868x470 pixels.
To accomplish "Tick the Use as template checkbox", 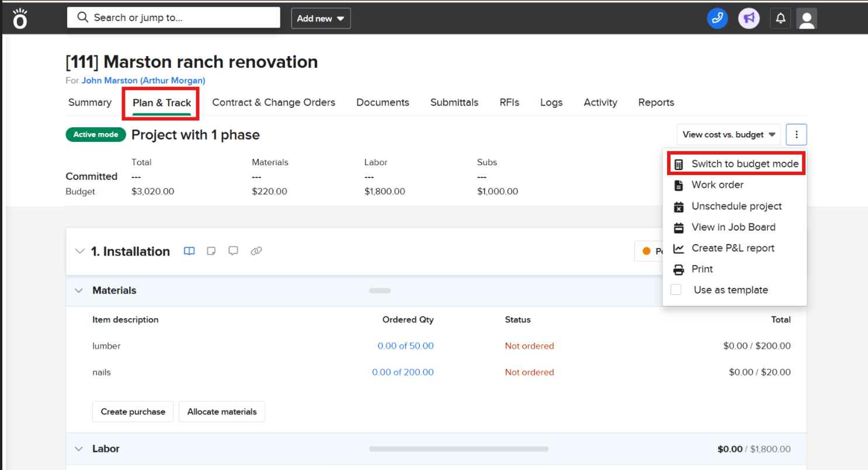I will (676, 290).
